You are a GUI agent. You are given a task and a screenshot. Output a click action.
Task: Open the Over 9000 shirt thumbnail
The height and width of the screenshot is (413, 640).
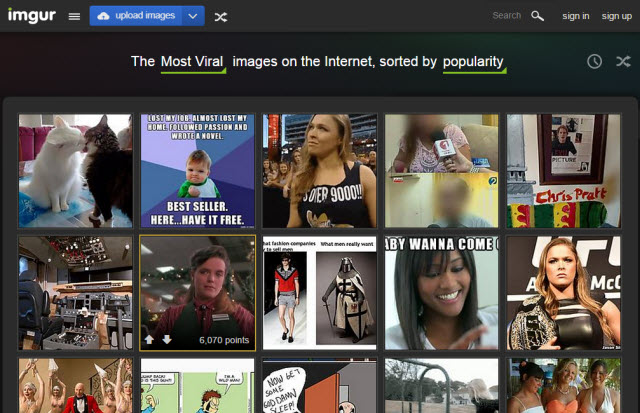coord(320,171)
